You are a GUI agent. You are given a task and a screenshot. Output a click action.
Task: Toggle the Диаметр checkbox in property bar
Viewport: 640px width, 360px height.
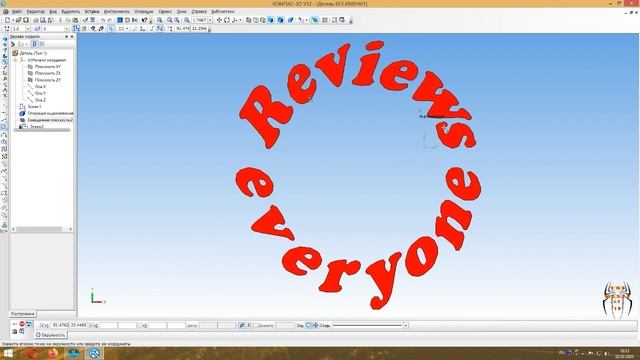(x=255, y=326)
